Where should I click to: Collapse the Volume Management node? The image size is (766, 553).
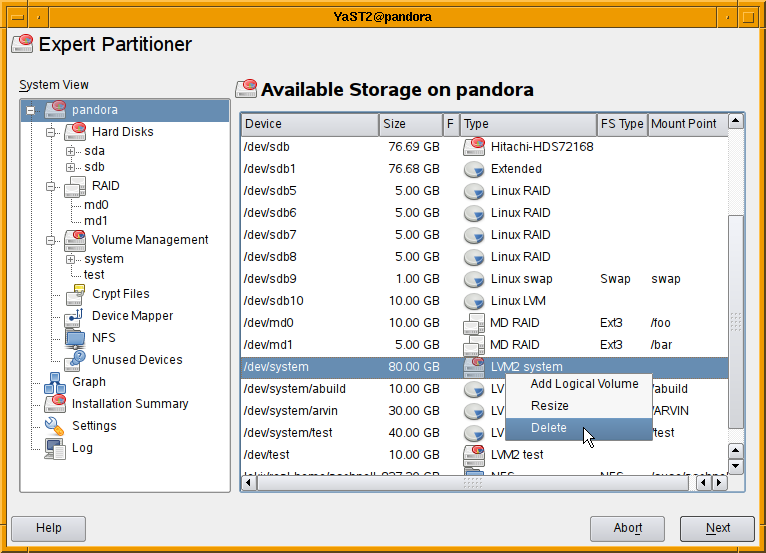50,240
